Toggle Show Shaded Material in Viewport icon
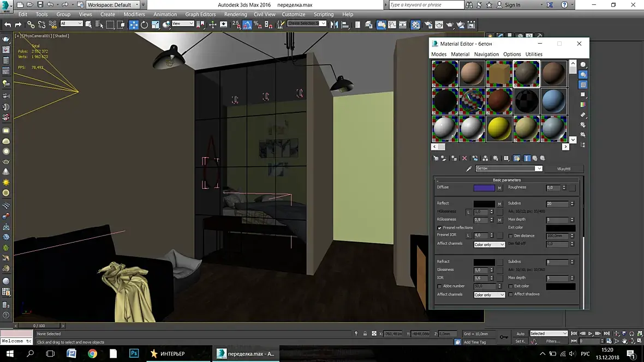 click(x=517, y=158)
